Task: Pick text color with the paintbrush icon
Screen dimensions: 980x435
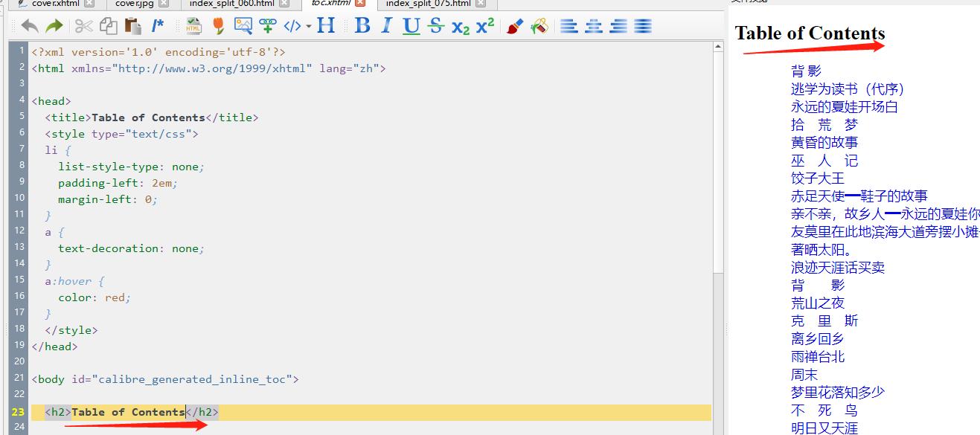Action: pyautogui.click(x=514, y=26)
